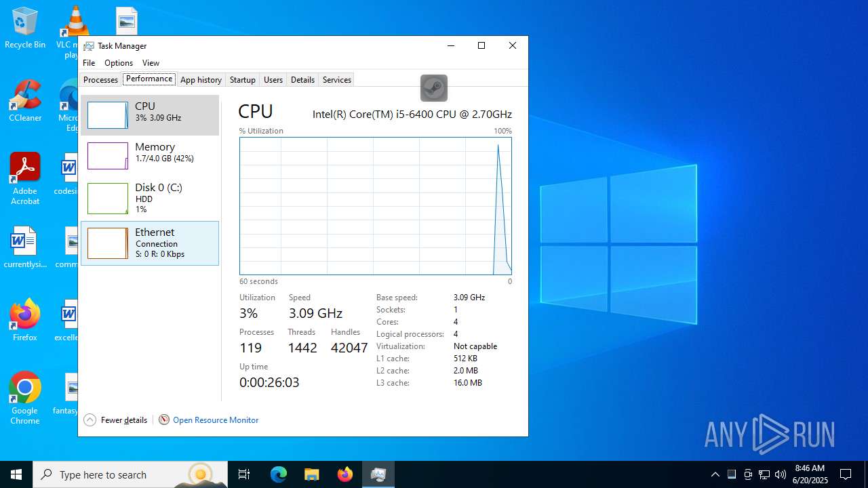Click the Intel Core i5-6400 CPU name
The width and height of the screenshot is (868, 488).
coord(412,114)
